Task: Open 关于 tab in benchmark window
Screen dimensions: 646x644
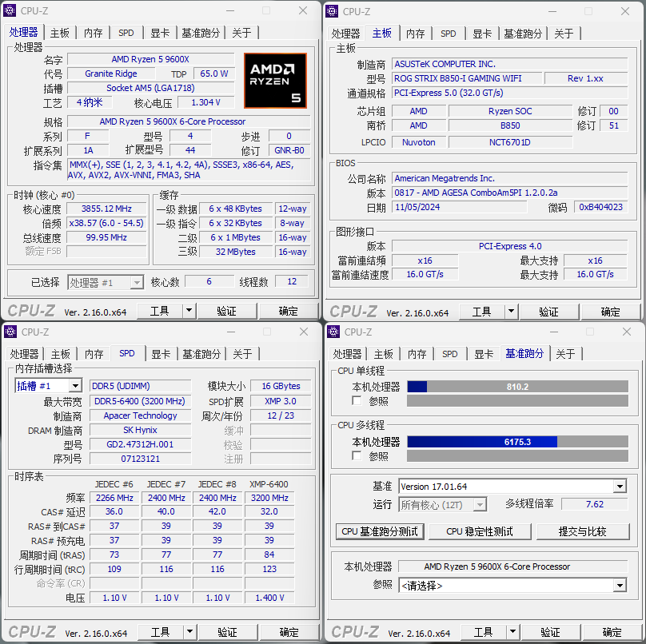Action: click(565, 354)
